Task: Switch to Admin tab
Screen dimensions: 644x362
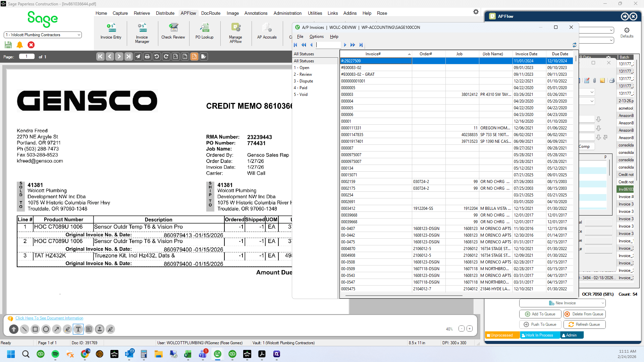Action: pyautogui.click(x=572, y=335)
